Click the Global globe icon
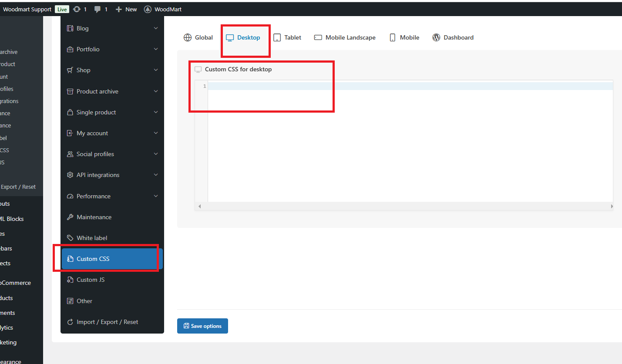Screen dimensions: 622x364 (188, 37)
